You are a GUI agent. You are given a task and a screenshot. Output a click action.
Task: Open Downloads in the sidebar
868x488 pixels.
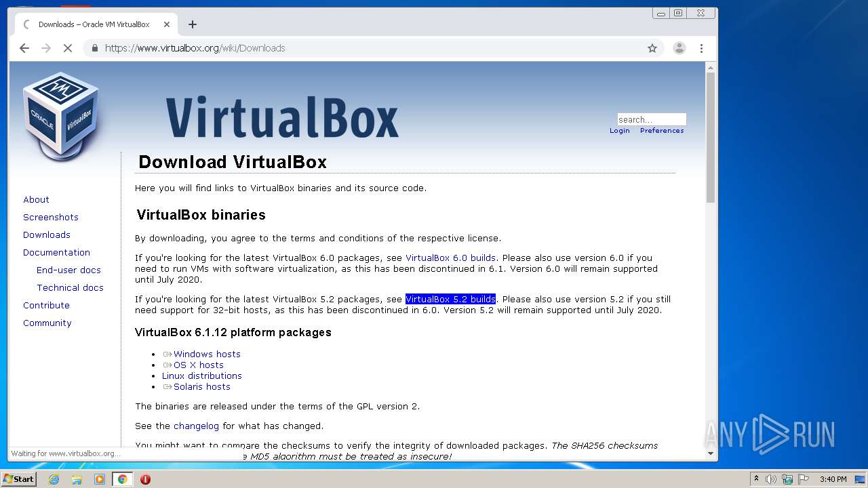47,235
